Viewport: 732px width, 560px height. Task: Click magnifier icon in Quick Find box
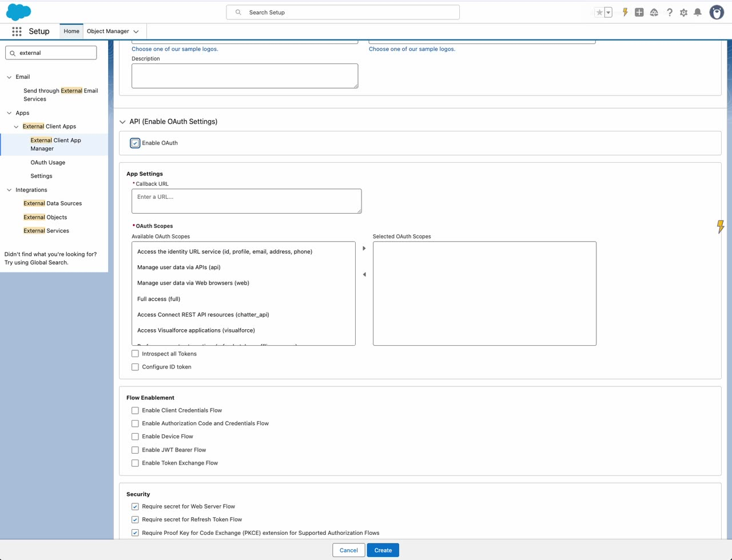13,53
